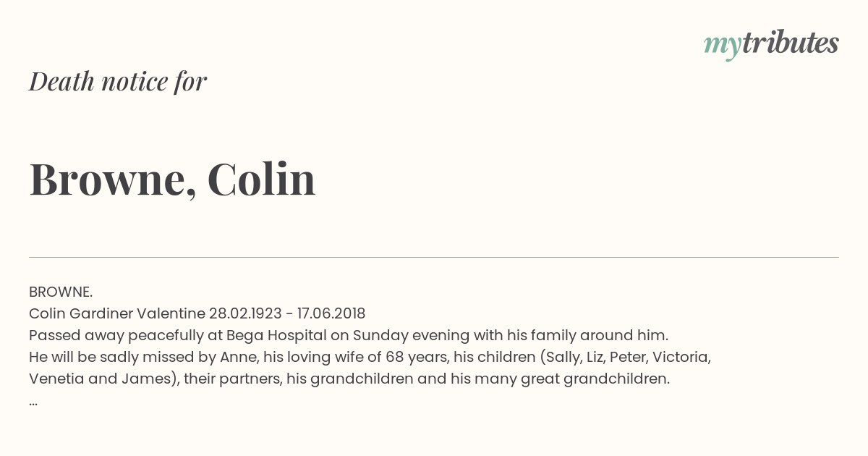Expand the truncated notice via the ellipsis
The height and width of the screenshot is (456, 868).
click(x=33, y=401)
